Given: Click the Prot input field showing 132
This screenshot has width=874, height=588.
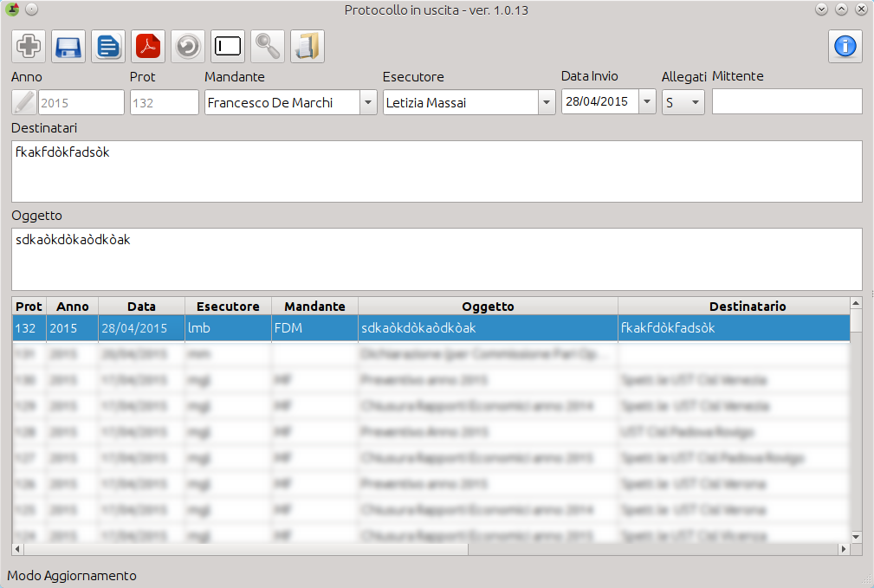Looking at the screenshot, I should [x=165, y=102].
